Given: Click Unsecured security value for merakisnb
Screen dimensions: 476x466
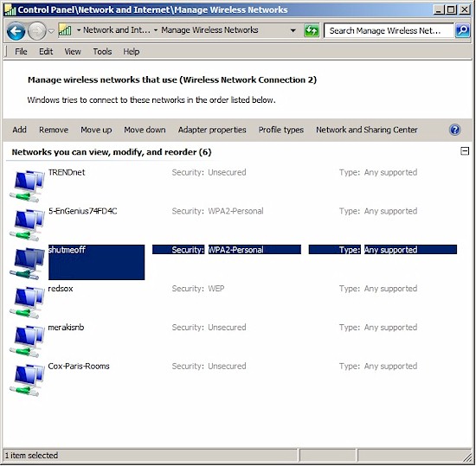Looking at the screenshot, I should click(227, 327).
